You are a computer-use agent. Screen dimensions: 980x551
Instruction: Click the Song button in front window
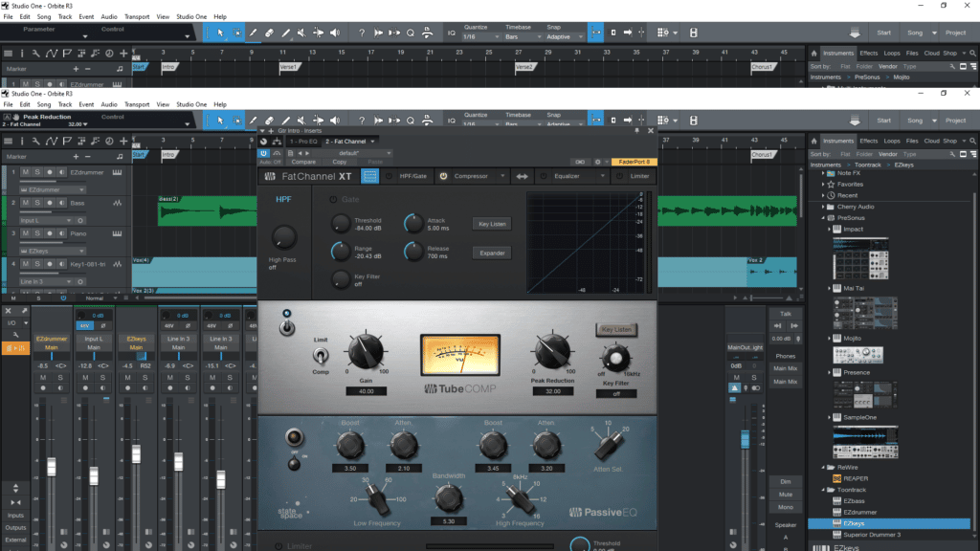click(x=914, y=121)
